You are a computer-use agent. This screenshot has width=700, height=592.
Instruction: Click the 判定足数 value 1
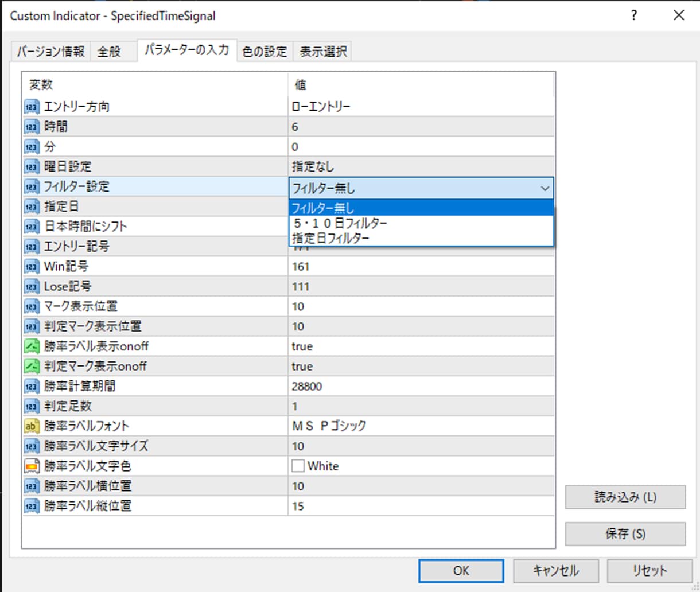pyautogui.click(x=295, y=407)
